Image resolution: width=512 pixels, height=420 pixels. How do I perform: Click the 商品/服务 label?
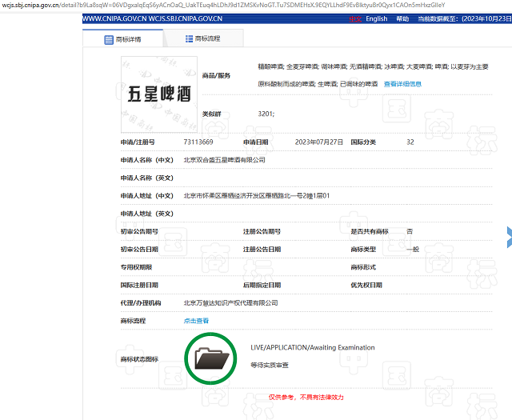point(216,76)
